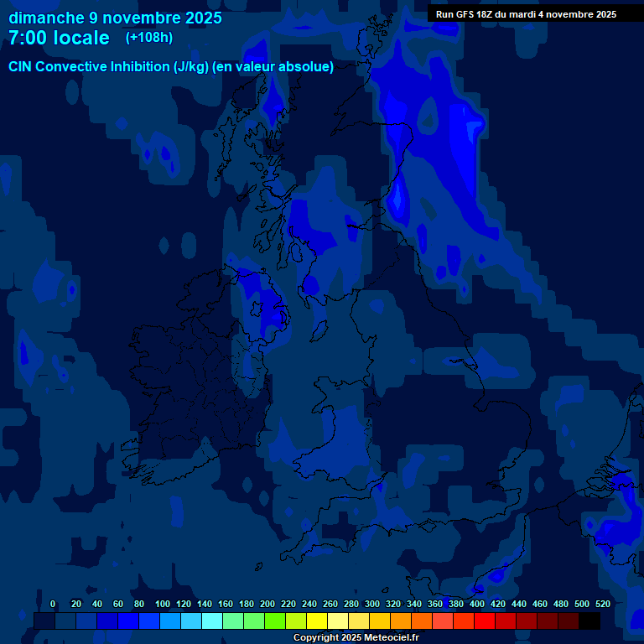This screenshot has width=644, height=644.
Task: Open the Copyright 2025 Meteociel.fr credit
Action: tap(356, 638)
